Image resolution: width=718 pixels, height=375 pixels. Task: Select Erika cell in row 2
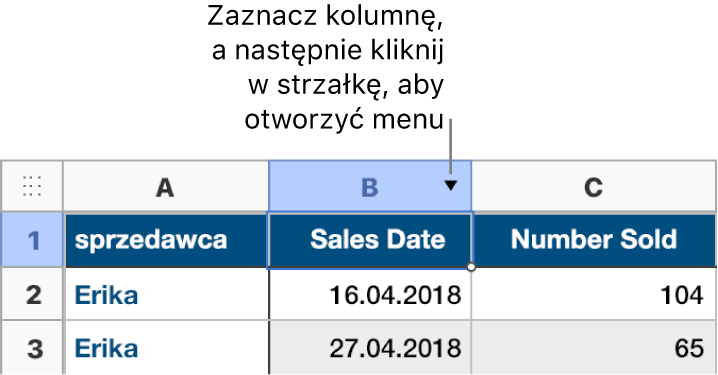(x=167, y=294)
